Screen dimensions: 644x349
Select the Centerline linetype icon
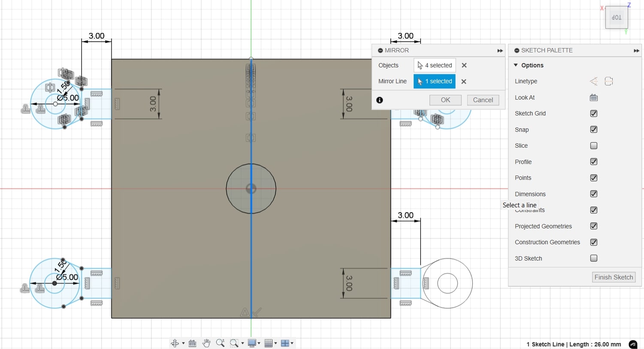tap(609, 81)
